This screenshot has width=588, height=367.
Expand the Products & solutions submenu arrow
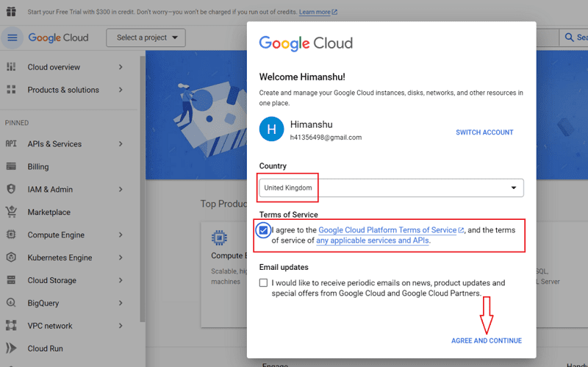coord(121,90)
